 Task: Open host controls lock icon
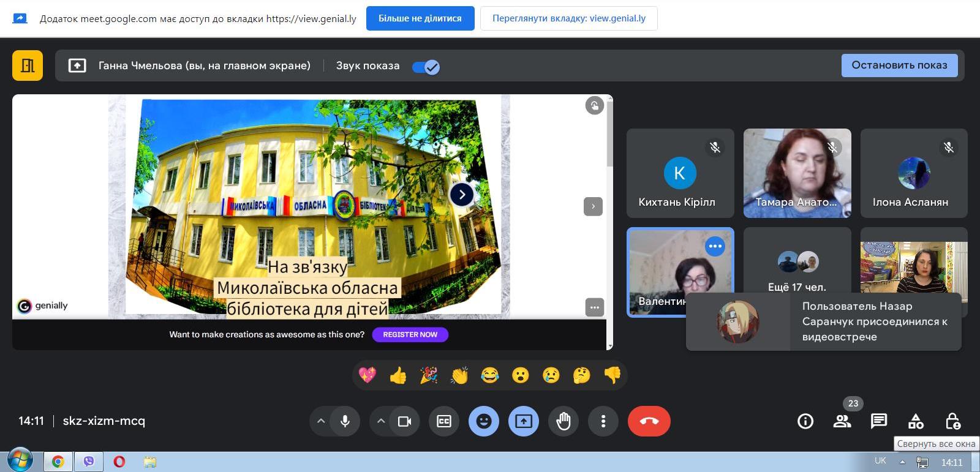coord(952,421)
